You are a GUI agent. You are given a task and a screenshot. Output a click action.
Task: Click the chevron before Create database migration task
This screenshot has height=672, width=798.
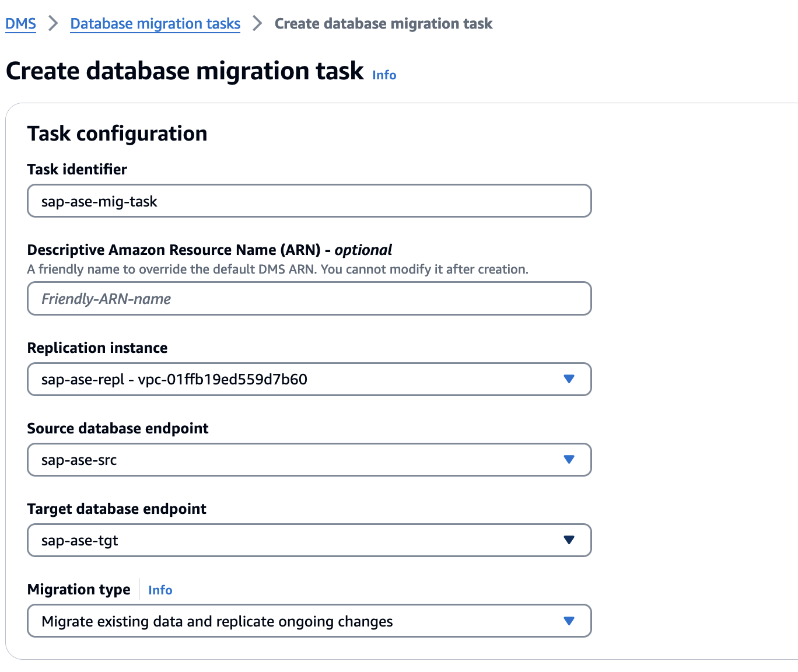tap(257, 24)
